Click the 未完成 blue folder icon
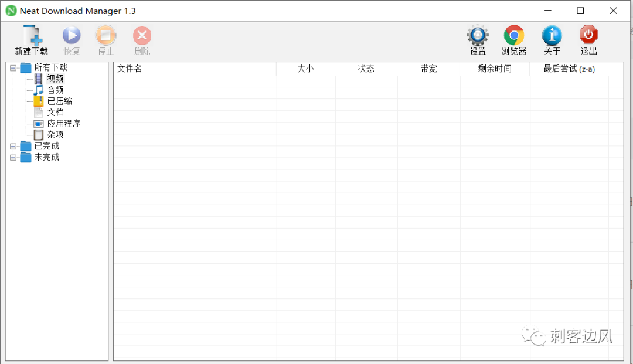This screenshot has width=633, height=364. pos(26,158)
